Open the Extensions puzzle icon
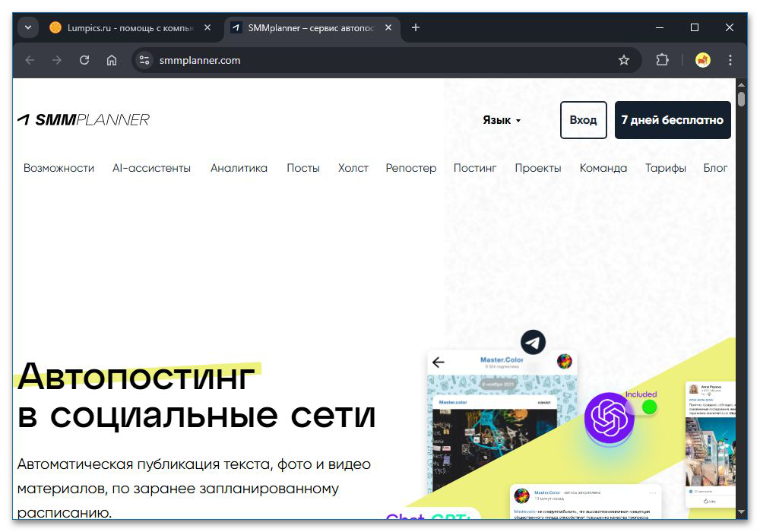Viewport: 760px width, 532px height. (662, 60)
